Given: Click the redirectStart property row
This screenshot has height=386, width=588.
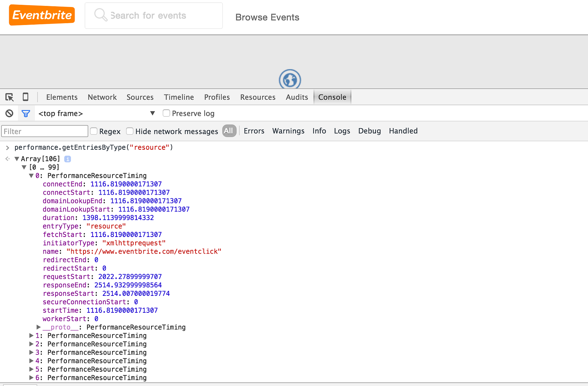Looking at the screenshot, I should [x=75, y=269].
